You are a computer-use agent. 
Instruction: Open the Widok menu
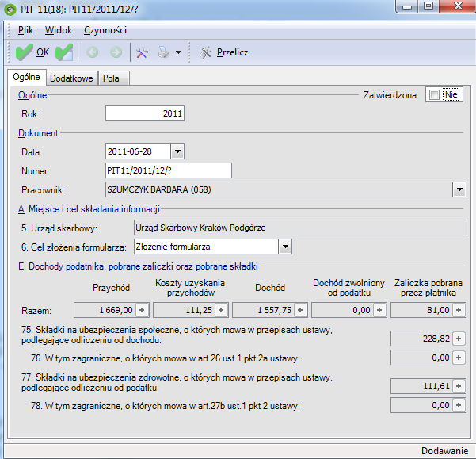pyautogui.click(x=59, y=30)
